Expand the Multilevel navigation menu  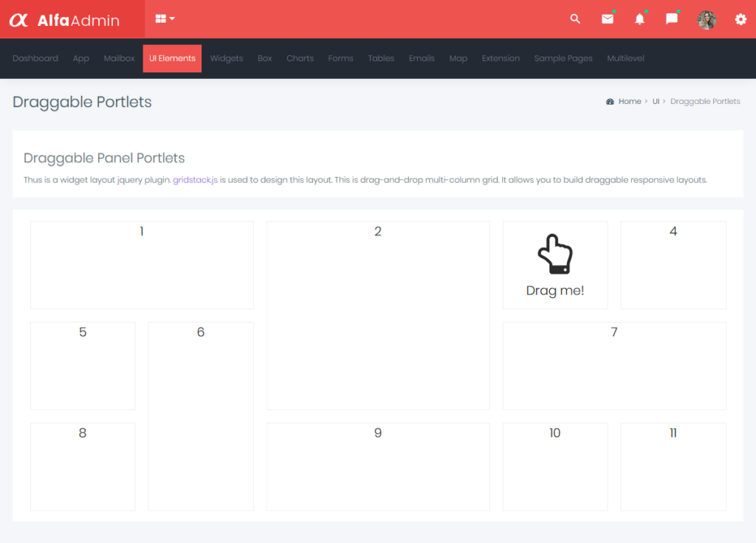tap(625, 58)
